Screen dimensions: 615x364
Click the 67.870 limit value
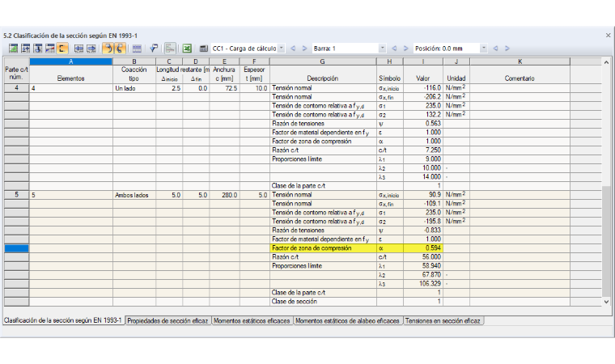(x=422, y=274)
